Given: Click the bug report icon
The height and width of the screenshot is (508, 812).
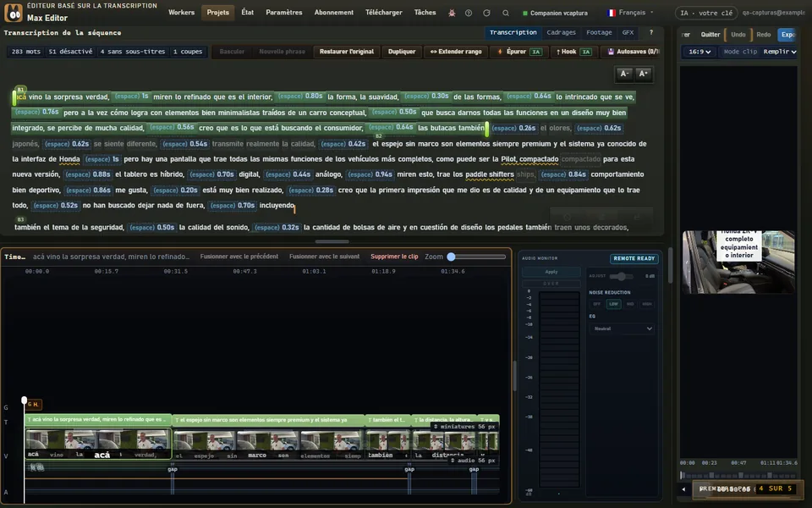Looking at the screenshot, I should click(452, 13).
